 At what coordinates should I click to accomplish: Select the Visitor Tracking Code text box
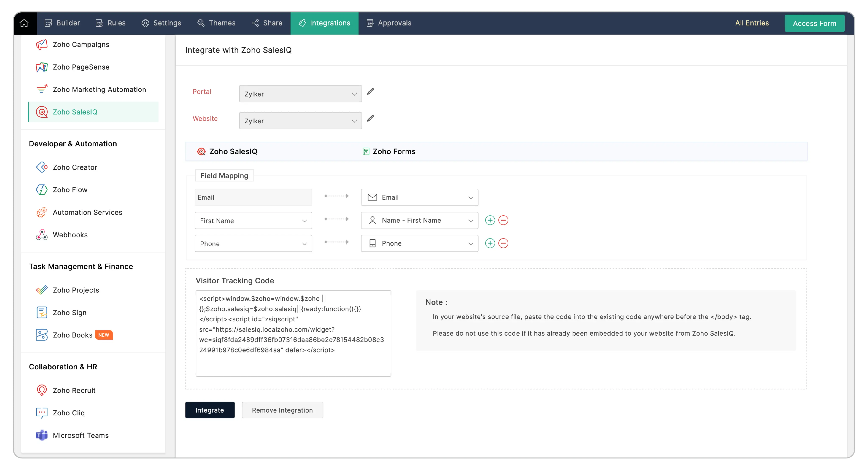[x=293, y=333]
